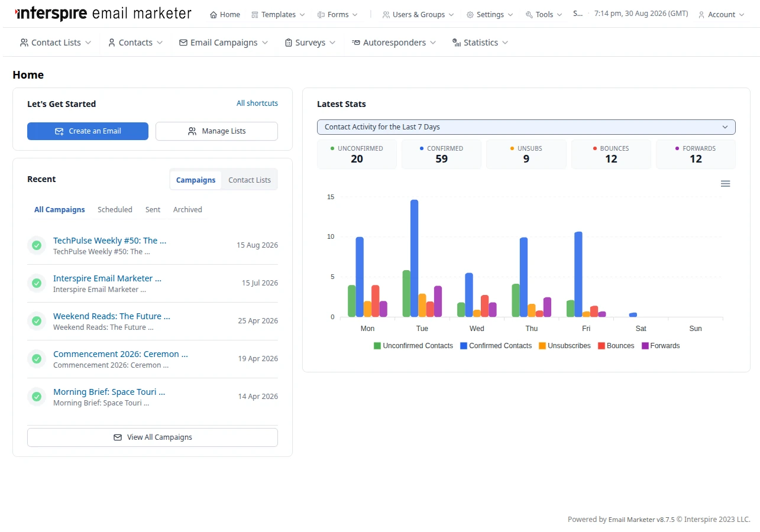Open the All shortcuts link
This screenshot has width=760, height=532.
[257, 103]
